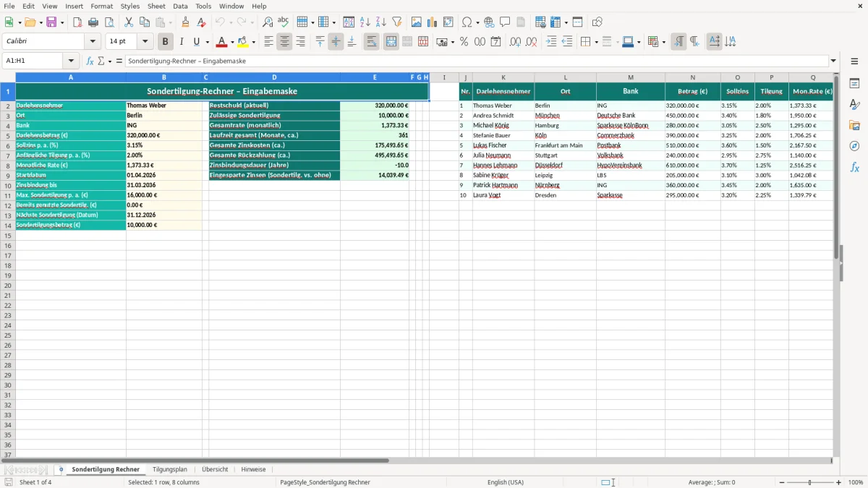The height and width of the screenshot is (488, 868).
Task: Toggle underline formatting
Action: point(196,42)
